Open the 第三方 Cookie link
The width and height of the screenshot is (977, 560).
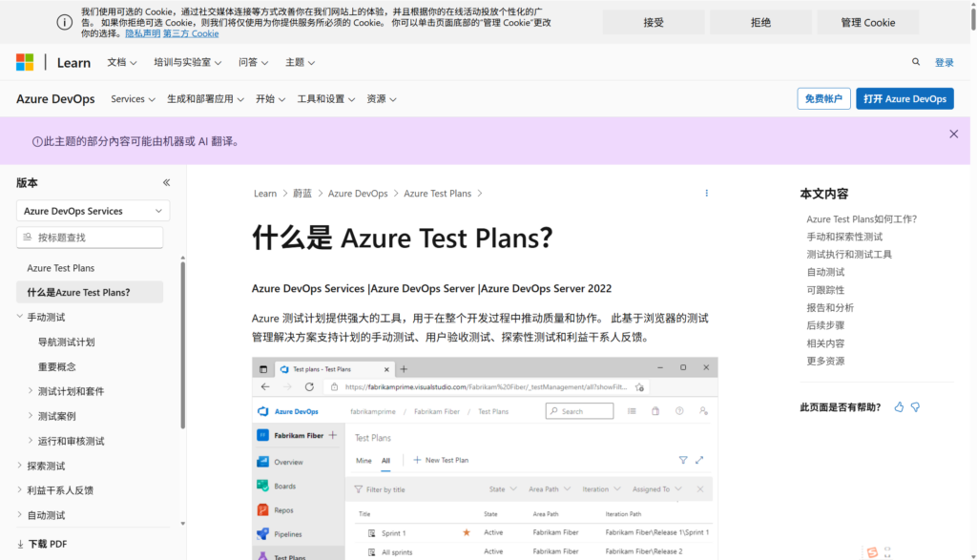pos(191,33)
